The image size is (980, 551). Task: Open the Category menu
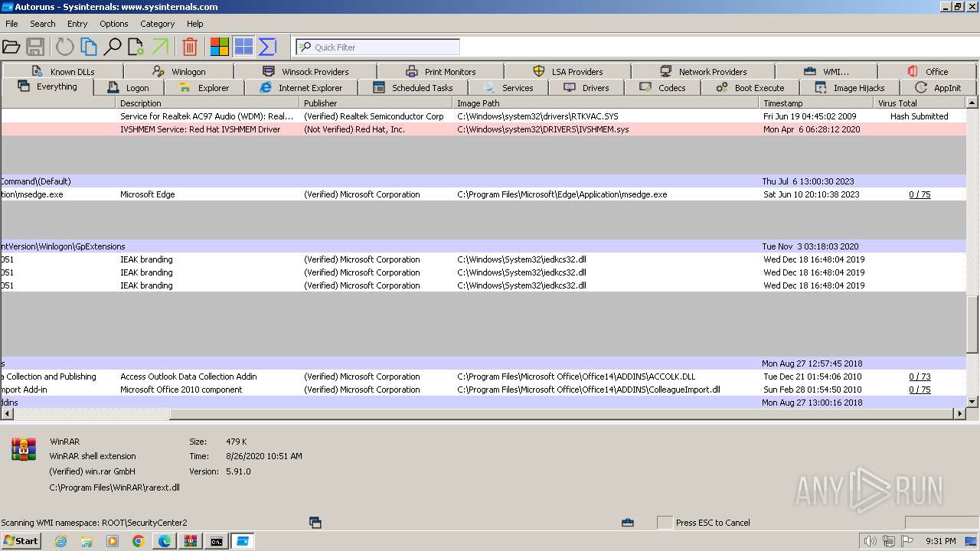(158, 24)
